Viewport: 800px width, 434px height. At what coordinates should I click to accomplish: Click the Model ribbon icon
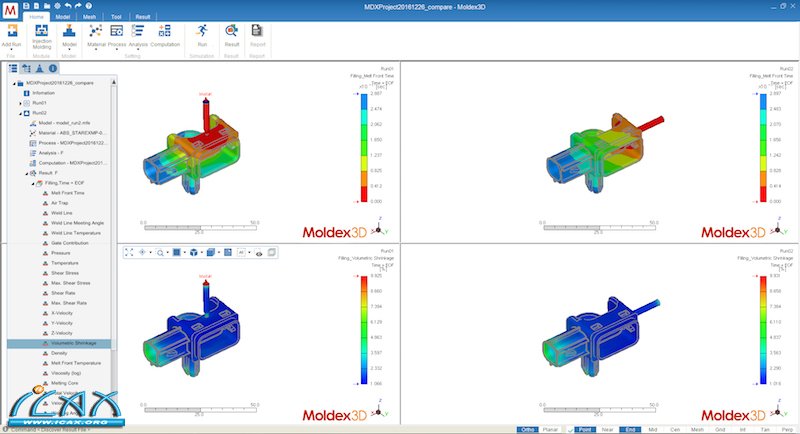pyautogui.click(x=69, y=31)
